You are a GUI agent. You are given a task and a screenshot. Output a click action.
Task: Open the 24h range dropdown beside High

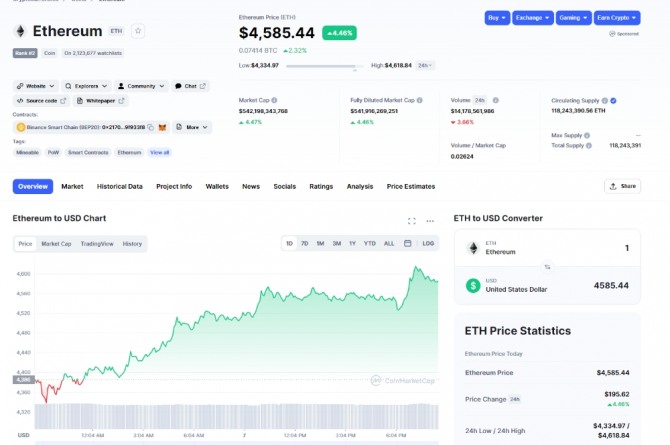(x=425, y=65)
